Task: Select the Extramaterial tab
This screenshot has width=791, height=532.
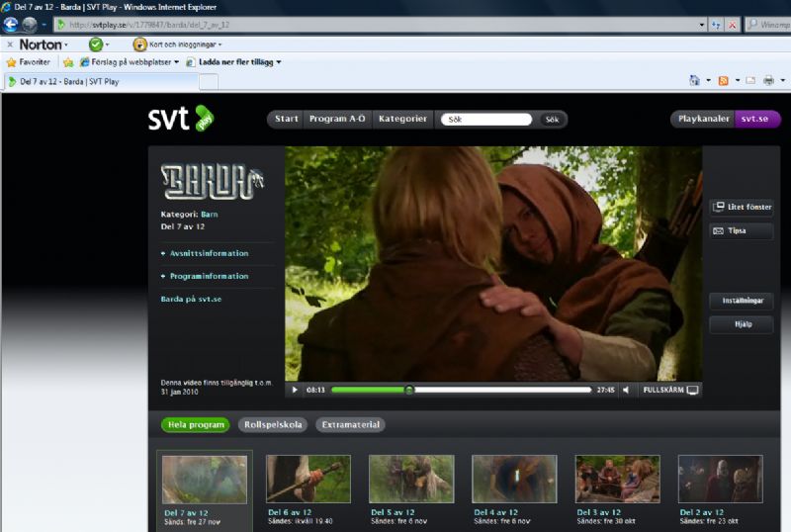Action: [350, 424]
